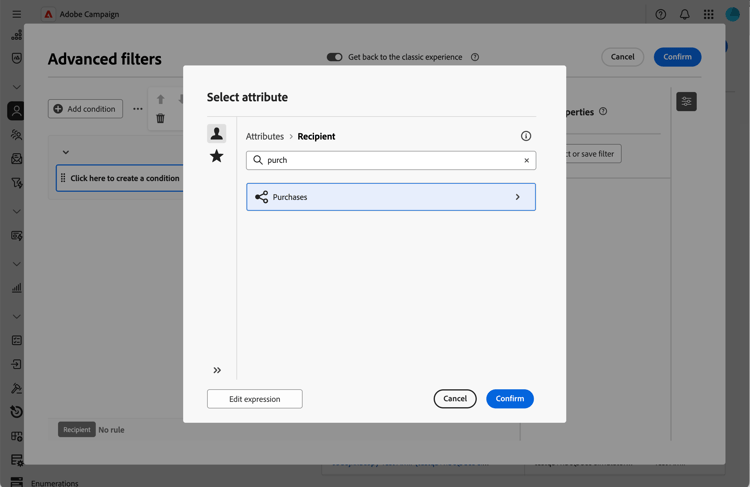Open the notifications bell icon
This screenshot has width=750, height=487.
point(684,14)
